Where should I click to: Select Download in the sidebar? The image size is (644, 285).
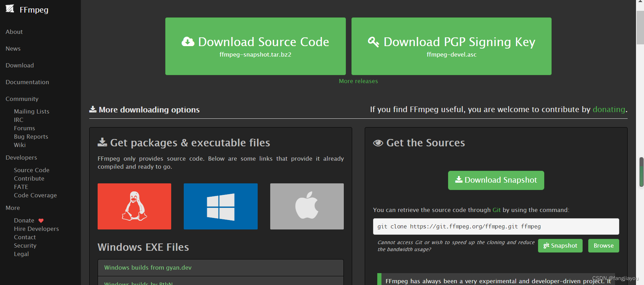tap(20, 65)
